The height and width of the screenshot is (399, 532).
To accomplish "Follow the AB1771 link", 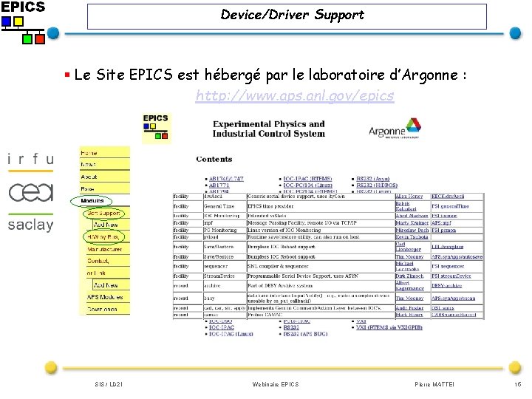I will tap(219, 185).
